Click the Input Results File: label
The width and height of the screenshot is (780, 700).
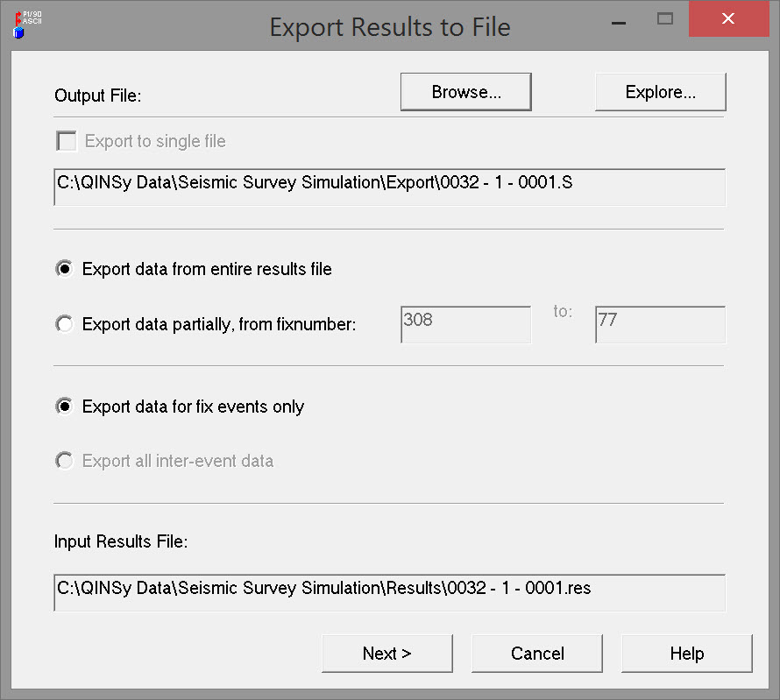[x=121, y=541]
